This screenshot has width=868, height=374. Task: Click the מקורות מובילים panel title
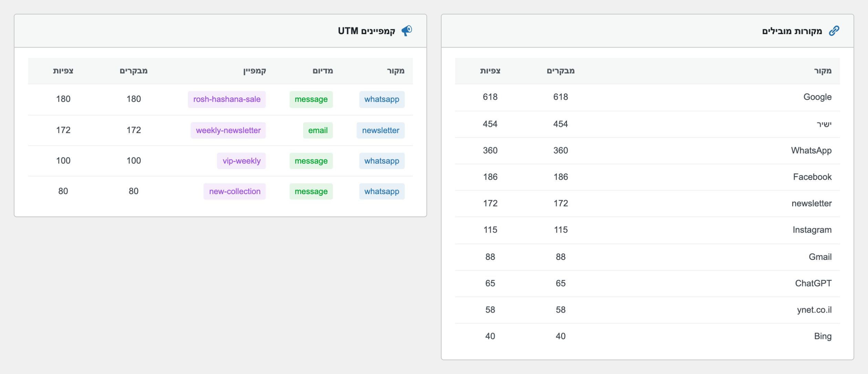792,31
